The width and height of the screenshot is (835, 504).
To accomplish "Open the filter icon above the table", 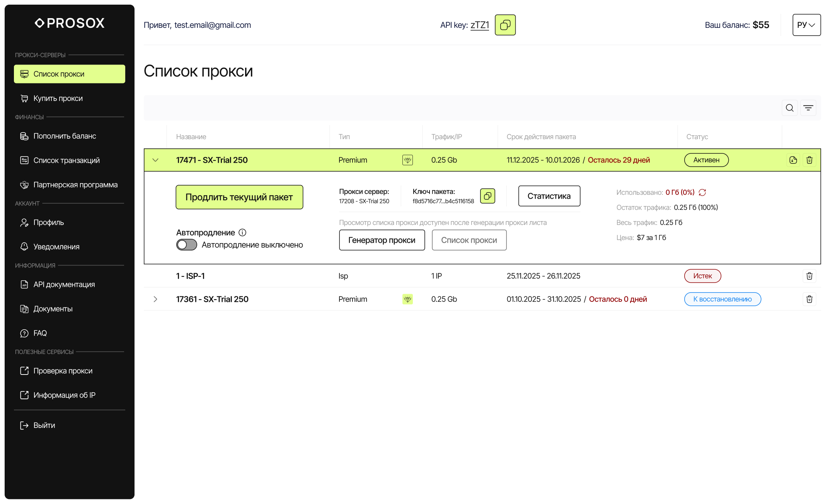I will point(808,108).
